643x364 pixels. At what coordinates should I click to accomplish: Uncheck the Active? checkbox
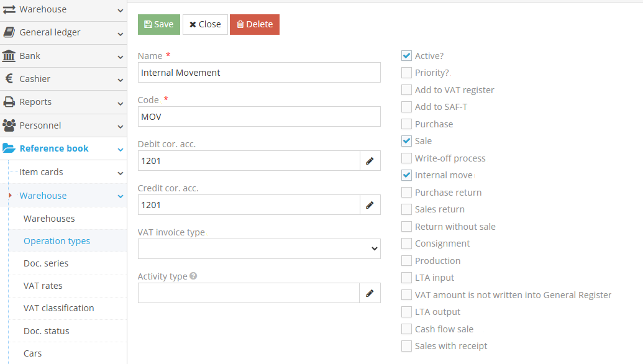click(x=406, y=56)
